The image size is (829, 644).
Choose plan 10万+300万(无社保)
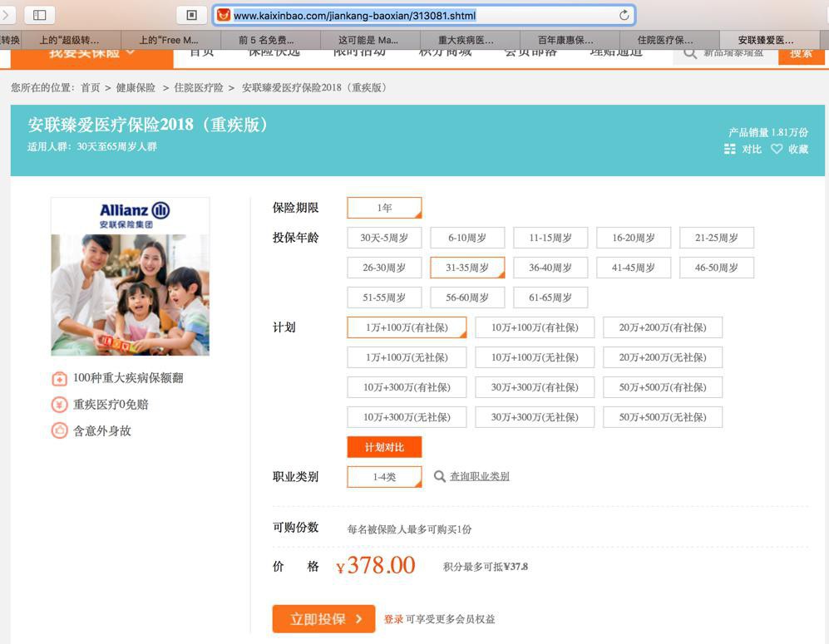[407, 417]
